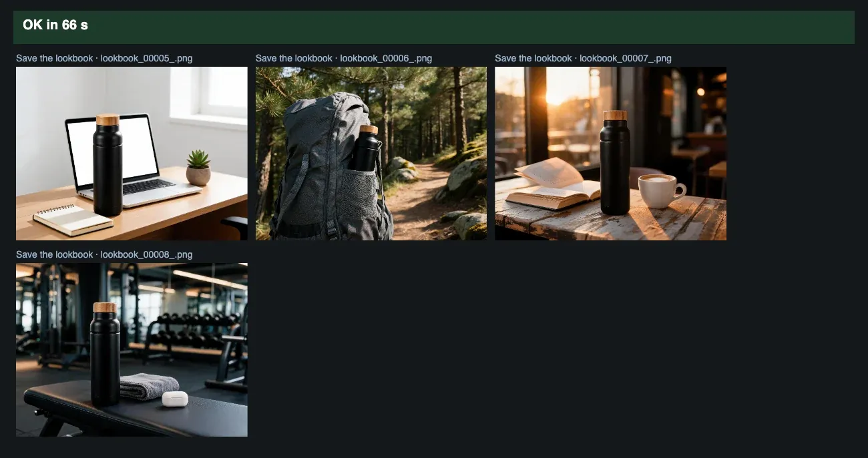This screenshot has height=458, width=868.
Task: Open the lookbook_00006_.png backpack forest thumbnail
Action: pyautogui.click(x=371, y=154)
